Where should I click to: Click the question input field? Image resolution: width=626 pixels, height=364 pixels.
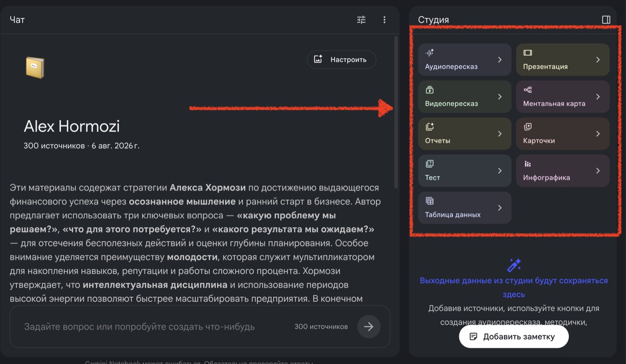pos(199,326)
